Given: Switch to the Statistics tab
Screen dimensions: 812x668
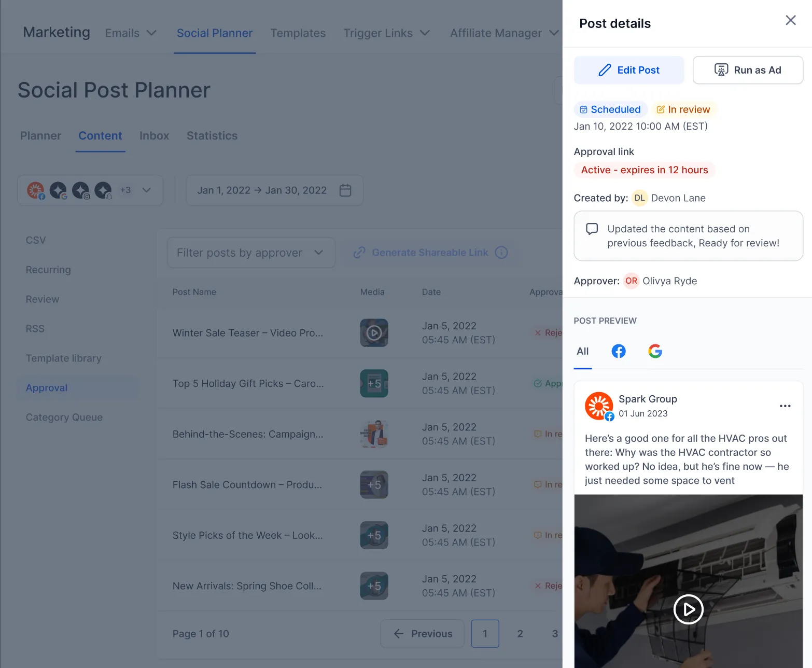Looking at the screenshot, I should click(212, 136).
